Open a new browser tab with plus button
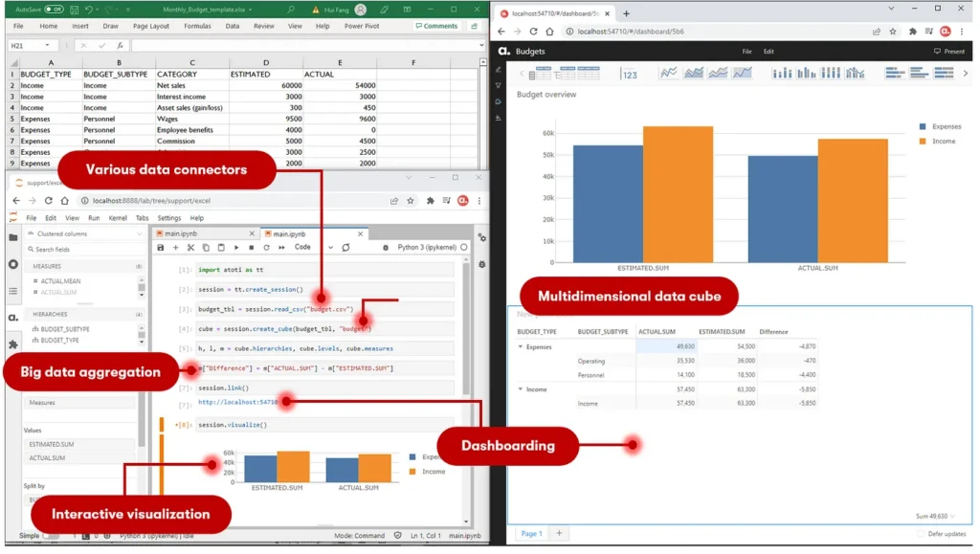This screenshot has height=554, width=980. [626, 13]
